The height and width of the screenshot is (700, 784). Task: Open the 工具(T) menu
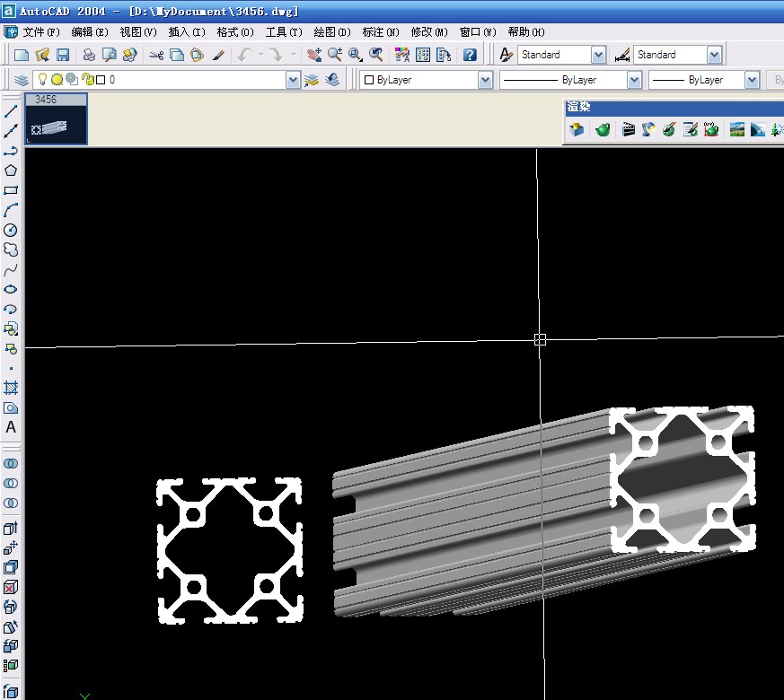pyautogui.click(x=284, y=32)
